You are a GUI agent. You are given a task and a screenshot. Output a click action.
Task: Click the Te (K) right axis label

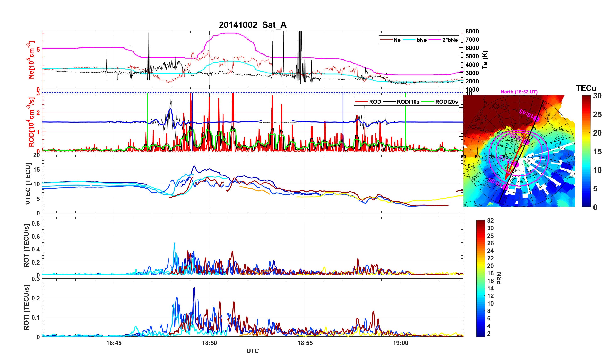coord(485,60)
